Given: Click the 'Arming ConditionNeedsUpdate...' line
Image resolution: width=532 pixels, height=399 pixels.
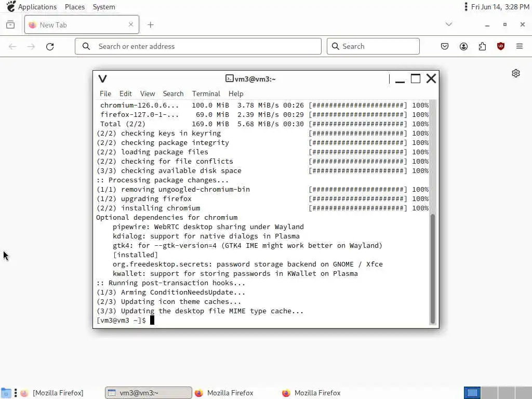Looking at the screenshot, I should click(170, 292).
